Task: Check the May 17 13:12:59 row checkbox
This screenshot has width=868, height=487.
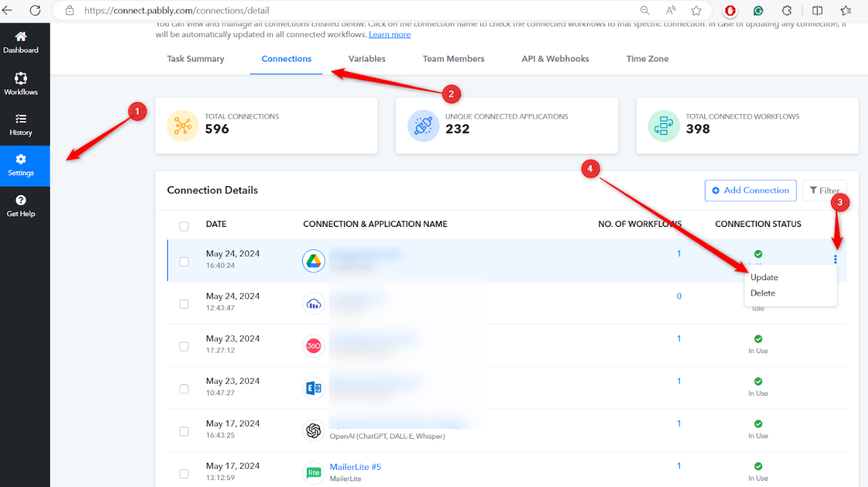Action: 184,474
